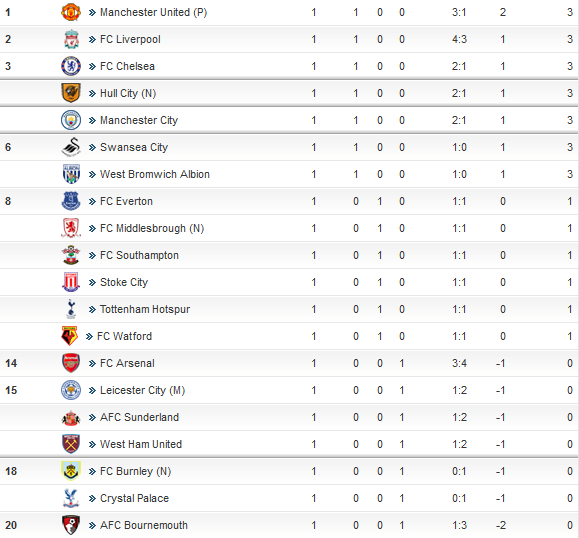Click the Manchester United club crest

point(71,12)
